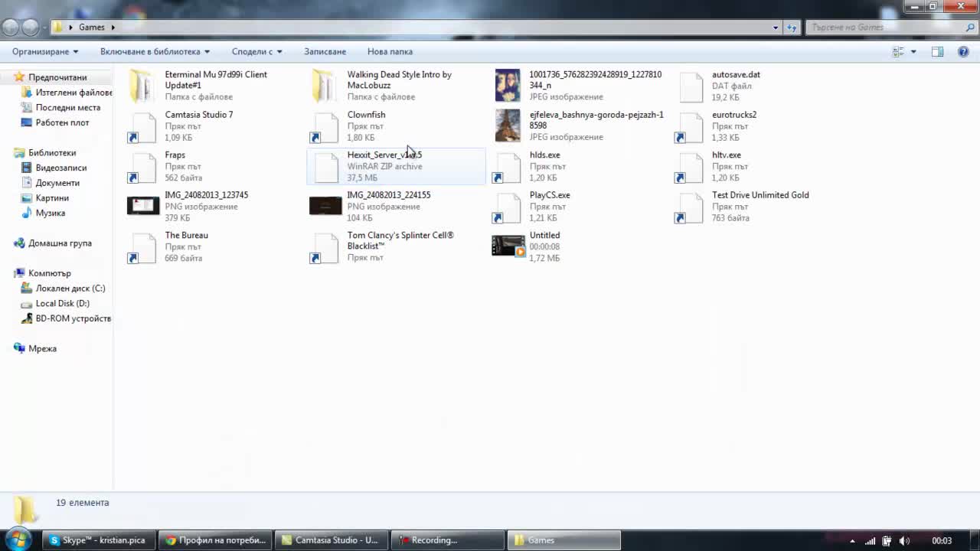Open the volume speaker tray icon
This screenshot has width=980, height=551.
coord(904,541)
